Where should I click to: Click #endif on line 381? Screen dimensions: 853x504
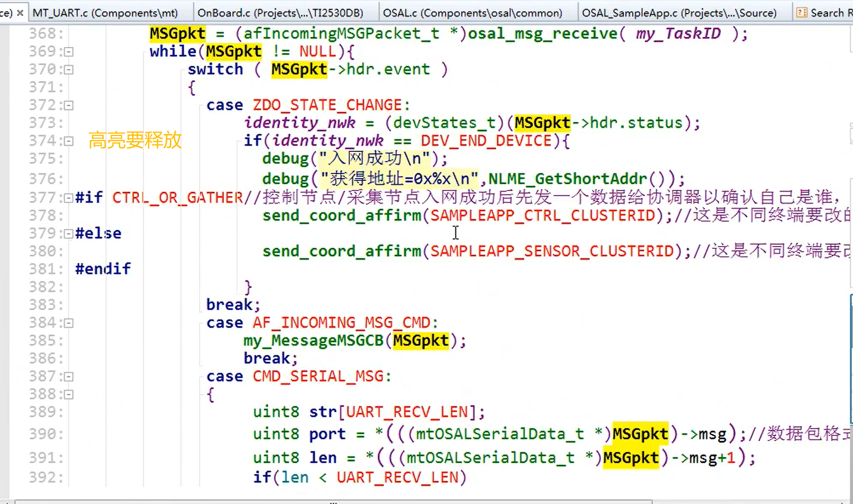(103, 269)
